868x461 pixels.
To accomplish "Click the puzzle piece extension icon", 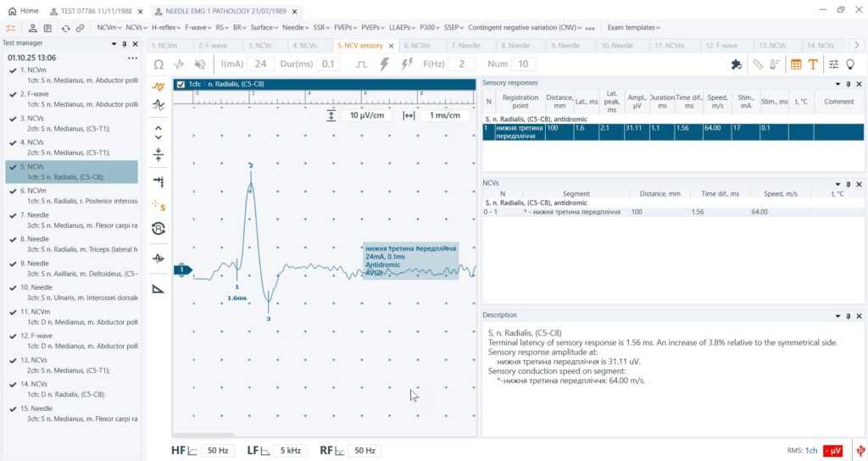I will [x=736, y=64].
